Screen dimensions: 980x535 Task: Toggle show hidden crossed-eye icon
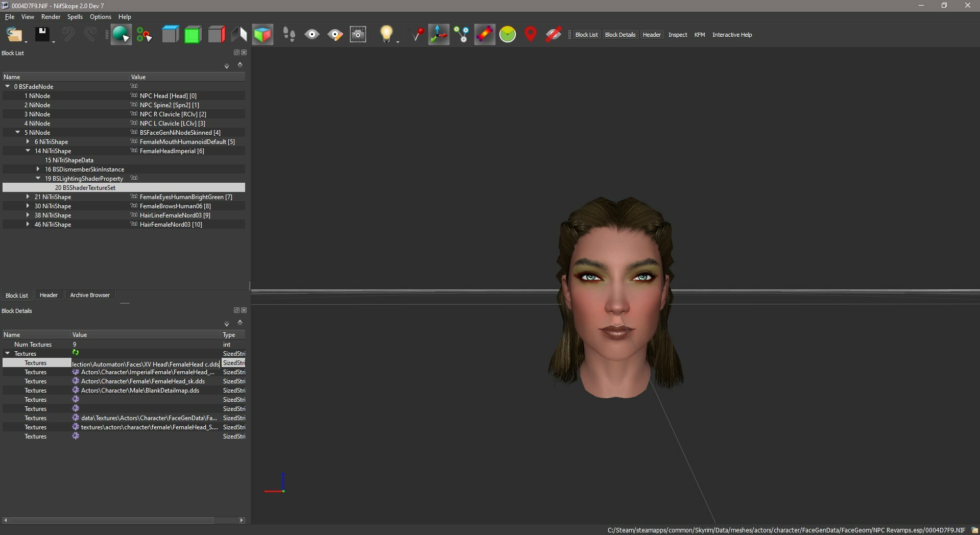(554, 34)
